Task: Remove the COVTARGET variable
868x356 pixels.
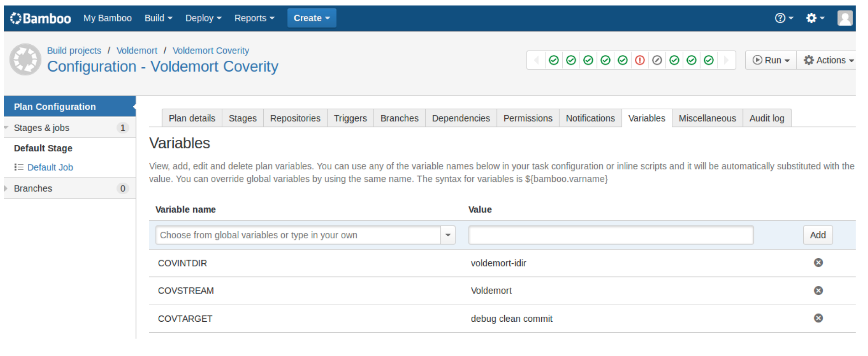Action: point(818,319)
